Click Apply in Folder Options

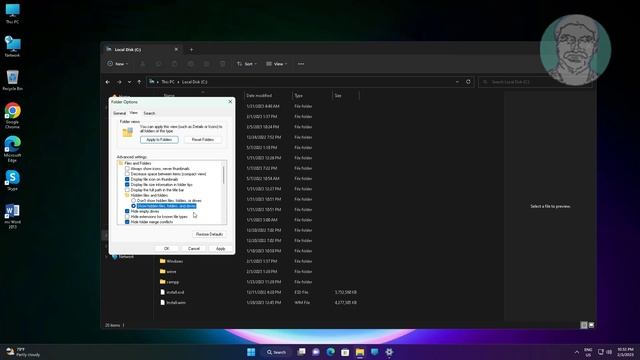220,249
